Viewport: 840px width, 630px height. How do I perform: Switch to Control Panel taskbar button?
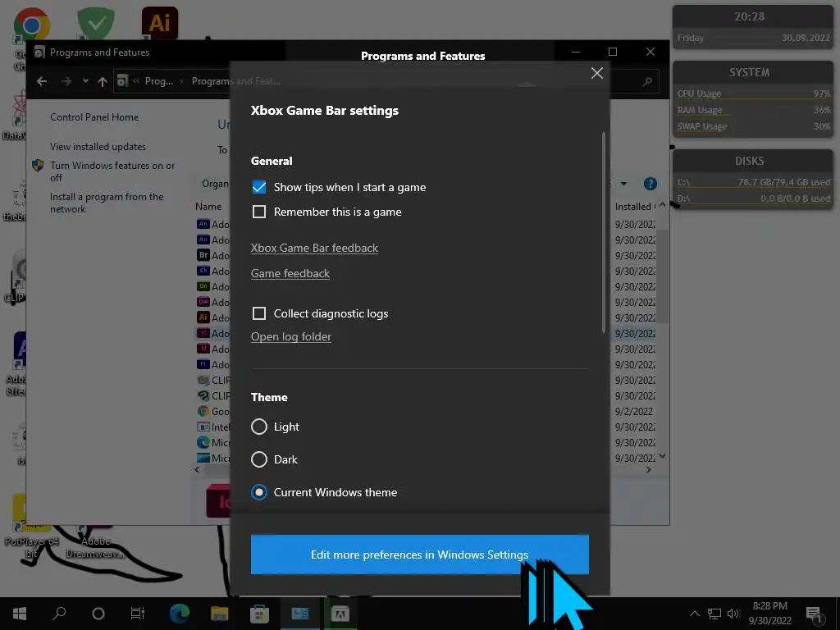point(300,614)
